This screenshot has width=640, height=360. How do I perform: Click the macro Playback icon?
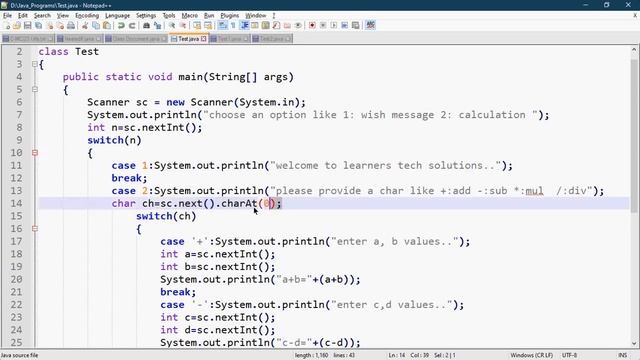point(333,25)
